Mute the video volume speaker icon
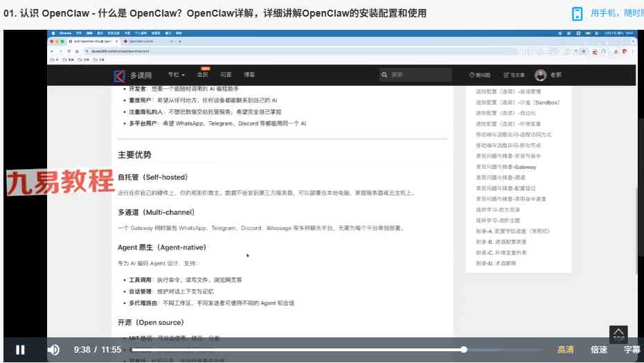This screenshot has height=363, width=644. click(53, 350)
